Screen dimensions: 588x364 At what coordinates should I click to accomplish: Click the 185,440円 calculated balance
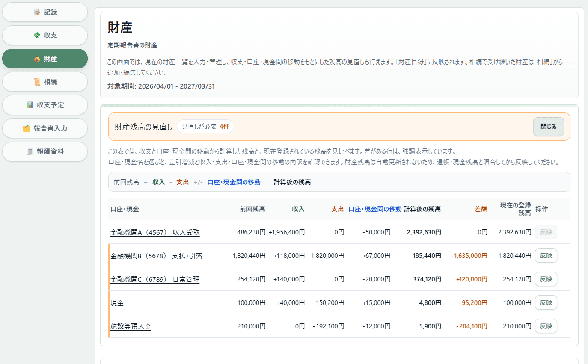click(427, 256)
